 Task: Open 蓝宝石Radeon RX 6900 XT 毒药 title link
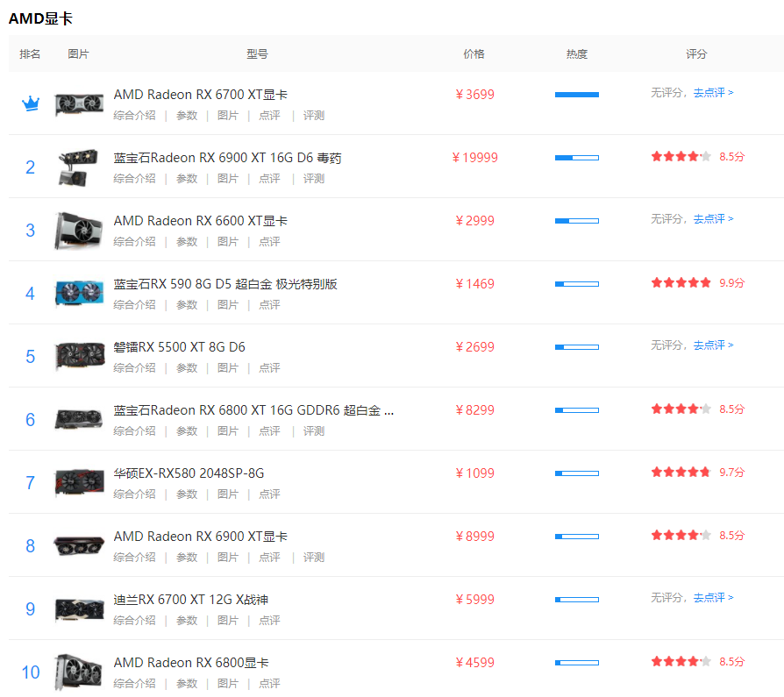pyautogui.click(x=227, y=158)
